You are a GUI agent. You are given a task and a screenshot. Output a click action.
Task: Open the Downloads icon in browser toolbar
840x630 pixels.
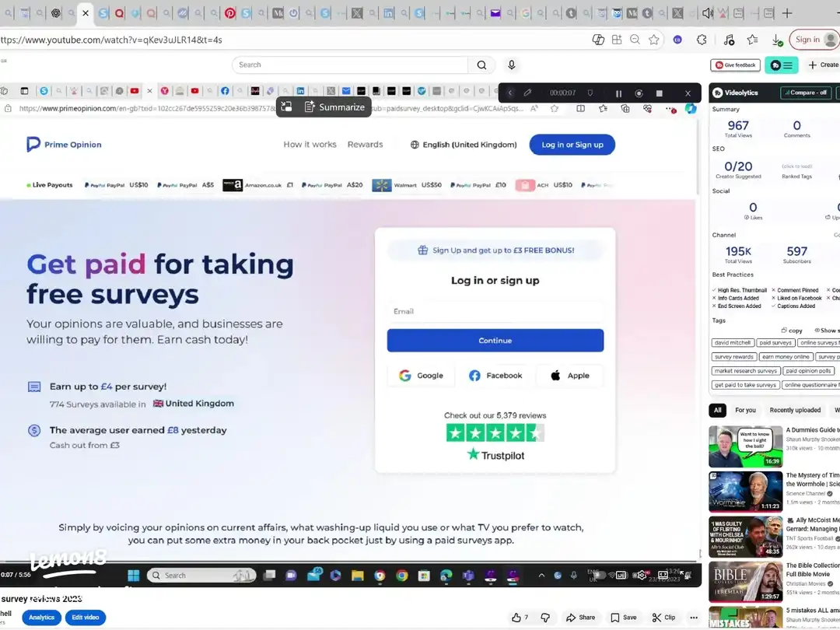click(777, 40)
